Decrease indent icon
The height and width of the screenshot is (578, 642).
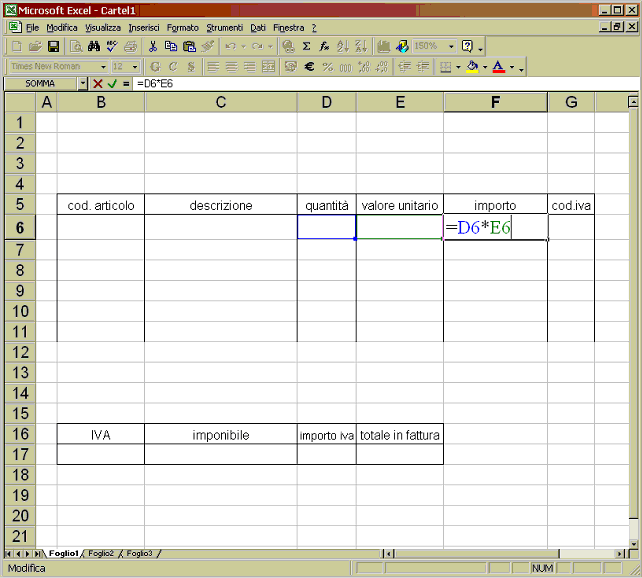coord(405,67)
